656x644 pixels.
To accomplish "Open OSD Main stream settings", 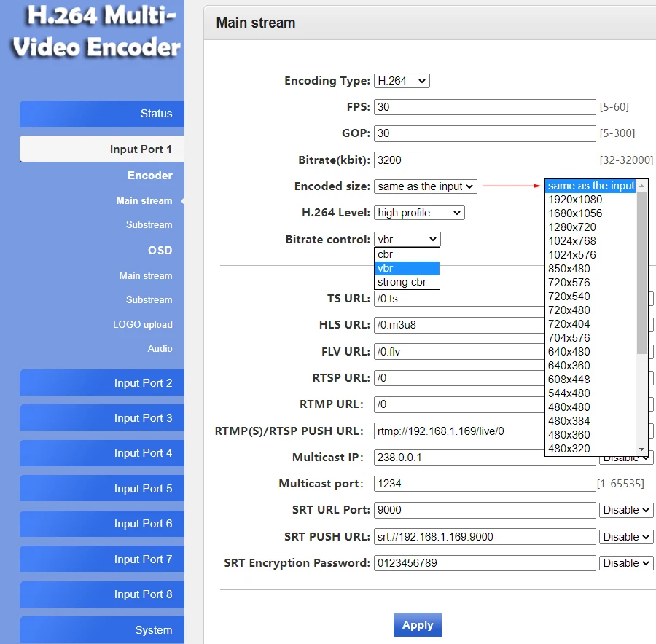I will [146, 276].
